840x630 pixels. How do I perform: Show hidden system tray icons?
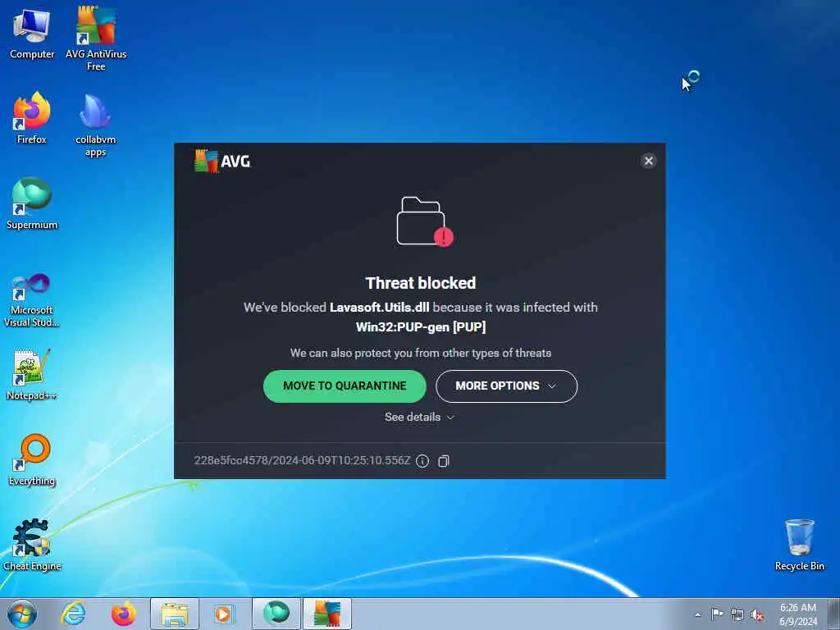(x=697, y=614)
